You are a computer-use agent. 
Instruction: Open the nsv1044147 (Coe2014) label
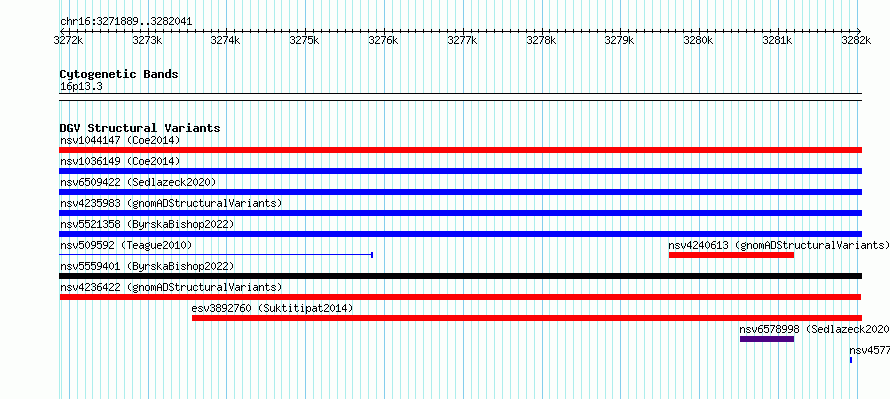[x=120, y=140]
